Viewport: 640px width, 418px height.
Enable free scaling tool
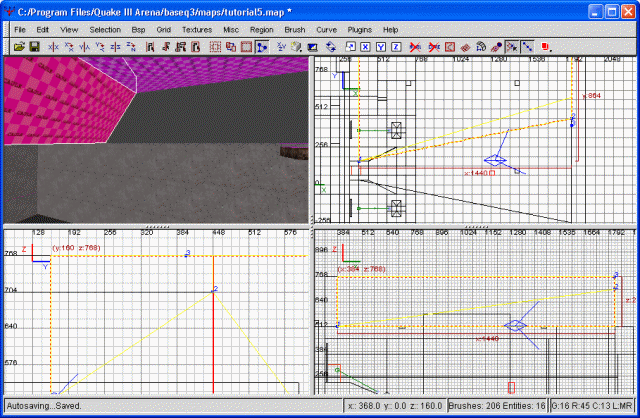(x=350, y=47)
